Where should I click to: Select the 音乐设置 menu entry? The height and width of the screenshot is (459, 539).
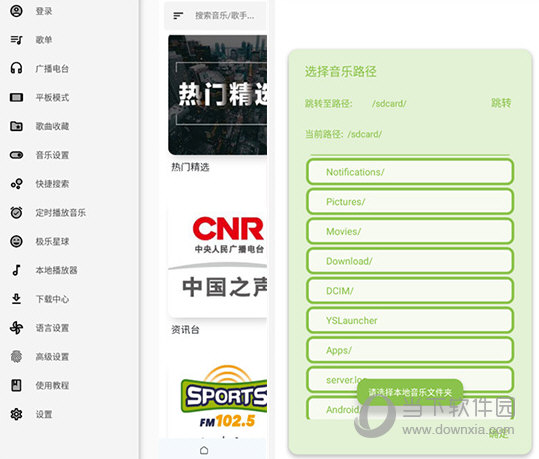[52, 155]
